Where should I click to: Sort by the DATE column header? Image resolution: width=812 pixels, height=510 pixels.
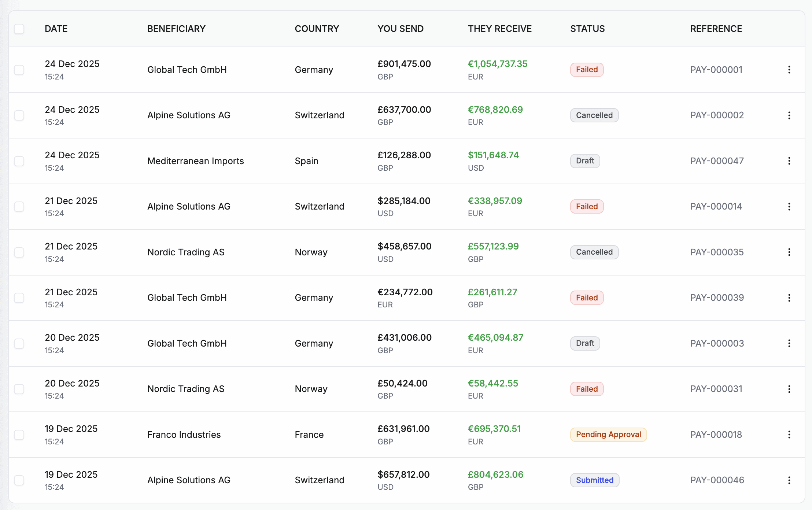56,29
